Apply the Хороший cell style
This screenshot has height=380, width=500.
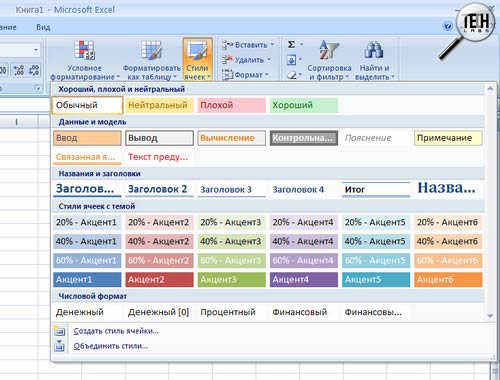point(304,105)
